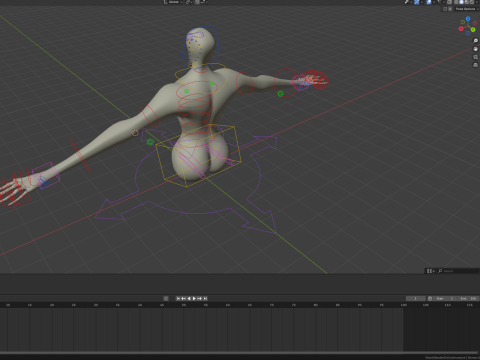Switch to wireframe viewport shading
The height and width of the screenshot is (360, 480).
point(456,2)
